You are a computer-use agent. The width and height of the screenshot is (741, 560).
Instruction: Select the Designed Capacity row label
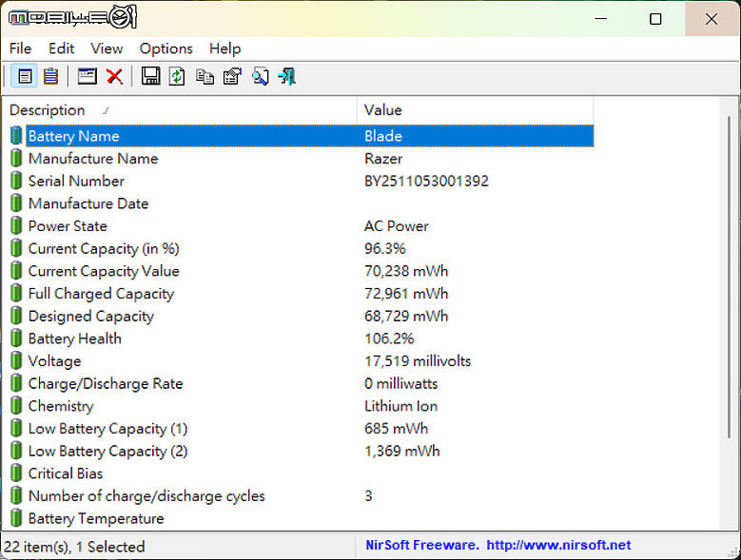coord(91,317)
